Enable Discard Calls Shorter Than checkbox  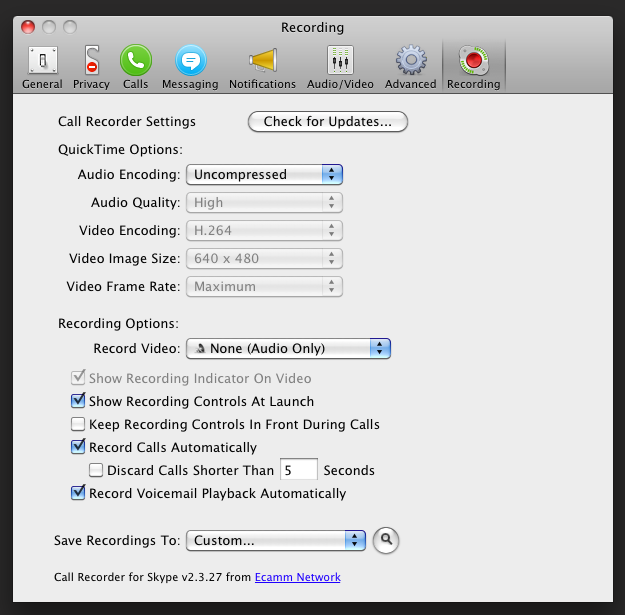(96, 470)
